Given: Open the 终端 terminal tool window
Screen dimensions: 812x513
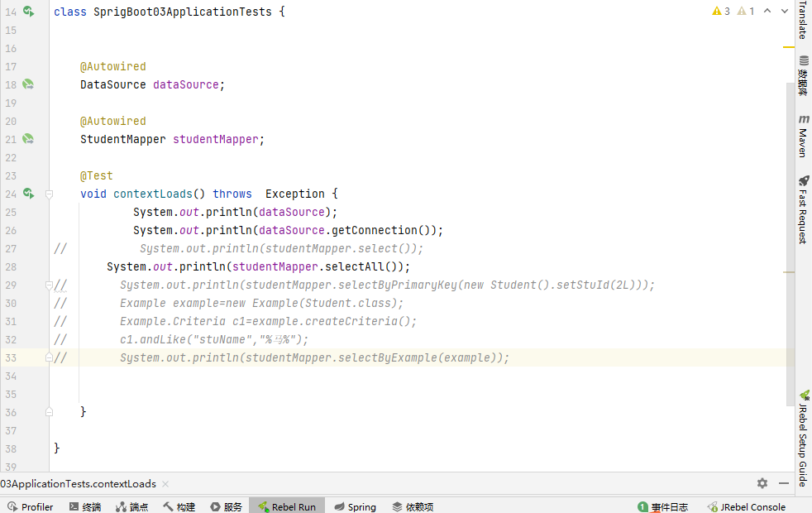Looking at the screenshot, I should [x=85, y=506].
